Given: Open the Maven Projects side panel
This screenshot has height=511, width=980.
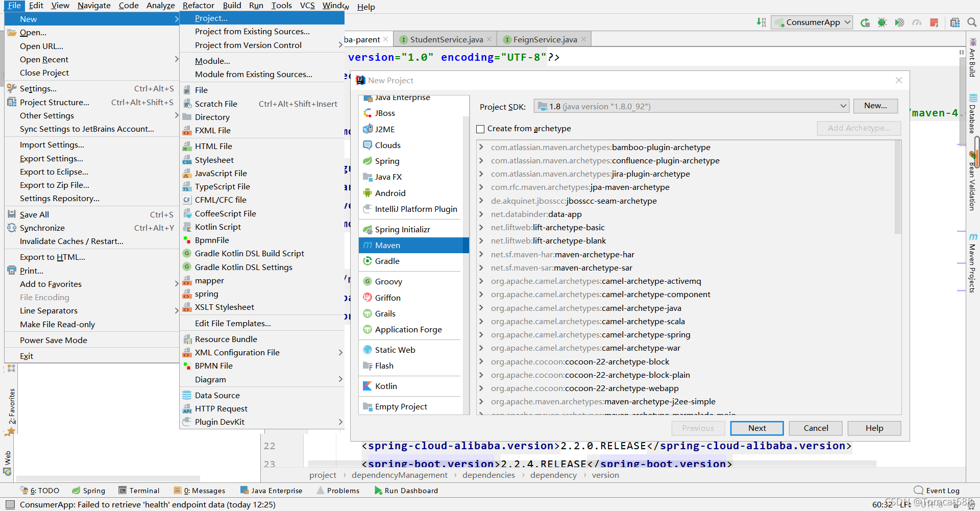Looking at the screenshot, I should tap(973, 263).
